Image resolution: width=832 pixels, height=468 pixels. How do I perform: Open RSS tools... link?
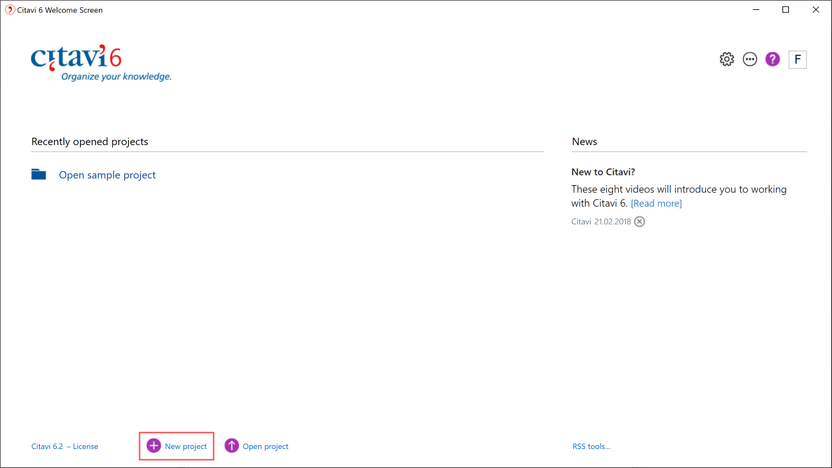point(591,446)
